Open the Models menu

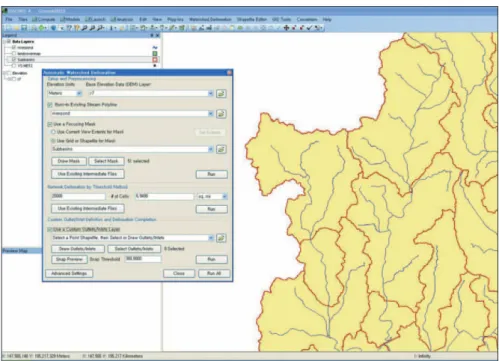(x=70, y=19)
